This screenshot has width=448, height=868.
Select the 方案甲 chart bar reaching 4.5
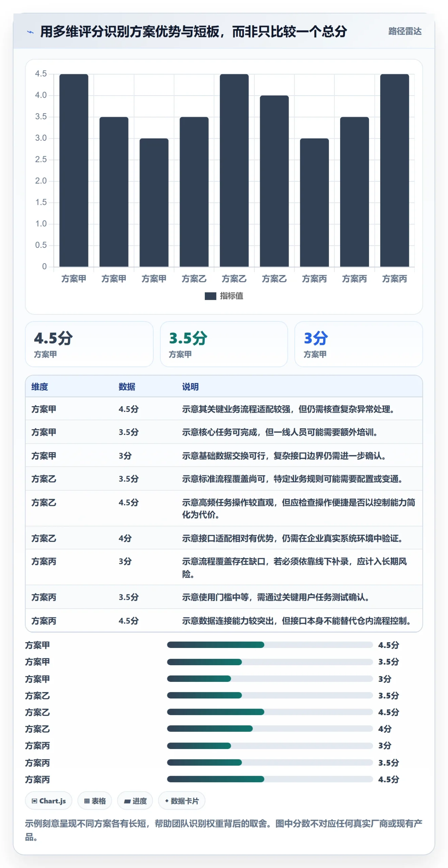[74, 170]
